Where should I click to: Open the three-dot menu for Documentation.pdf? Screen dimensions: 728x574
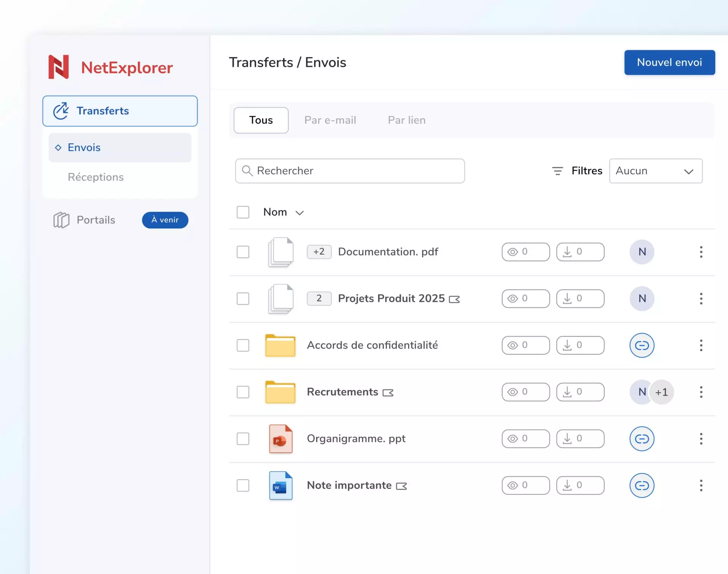coord(701,252)
